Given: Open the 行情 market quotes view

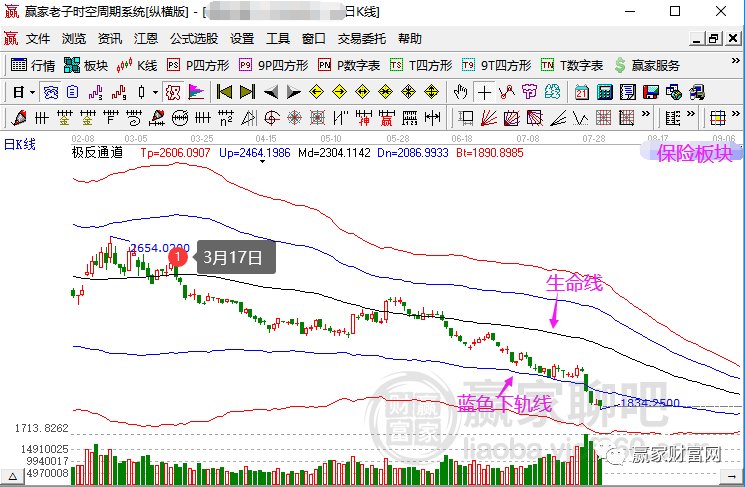Looking at the screenshot, I should click(33, 65).
